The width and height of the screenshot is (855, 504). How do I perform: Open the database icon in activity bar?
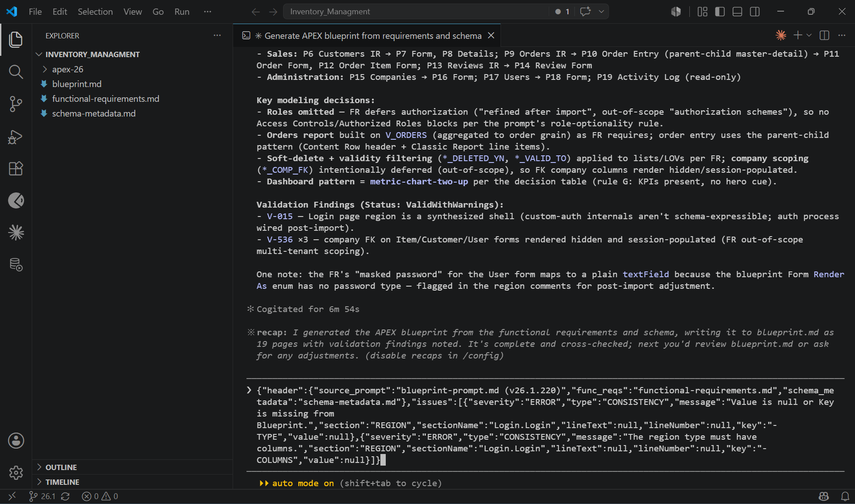coord(16,265)
